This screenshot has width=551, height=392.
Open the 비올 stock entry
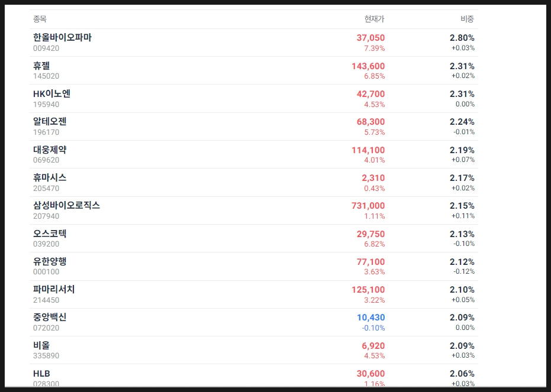pos(41,345)
